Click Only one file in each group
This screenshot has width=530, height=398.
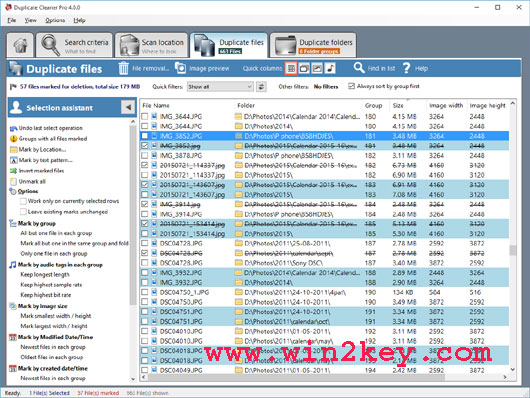pos(54,253)
